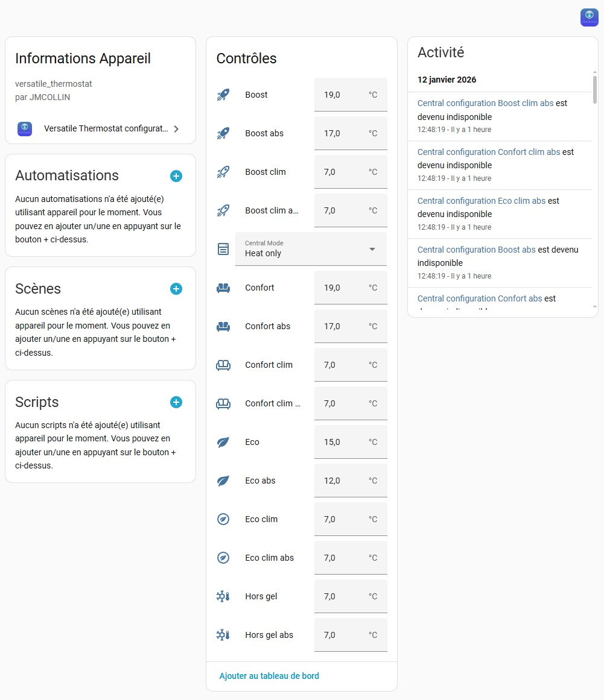Add a new scene with the plus button

(176, 289)
